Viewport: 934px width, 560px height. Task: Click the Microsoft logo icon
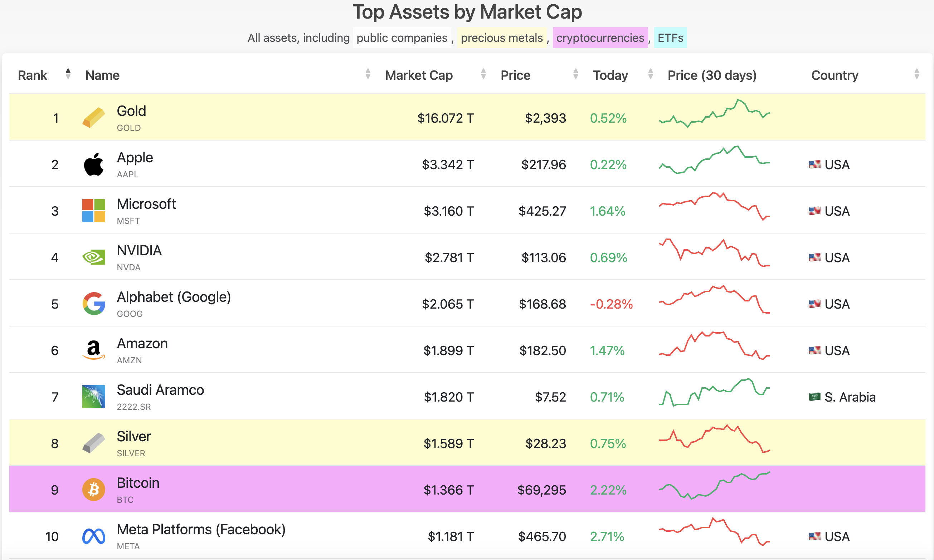tap(94, 211)
